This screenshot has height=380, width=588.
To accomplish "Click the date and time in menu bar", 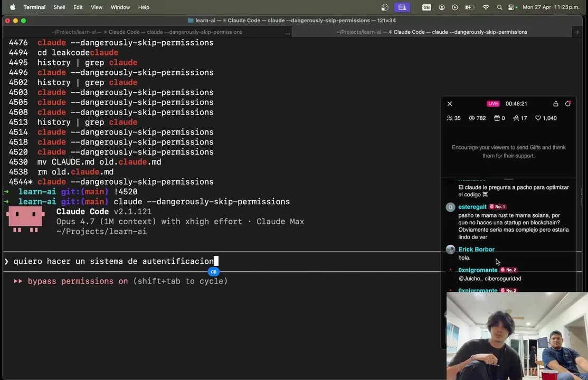I will (x=551, y=7).
